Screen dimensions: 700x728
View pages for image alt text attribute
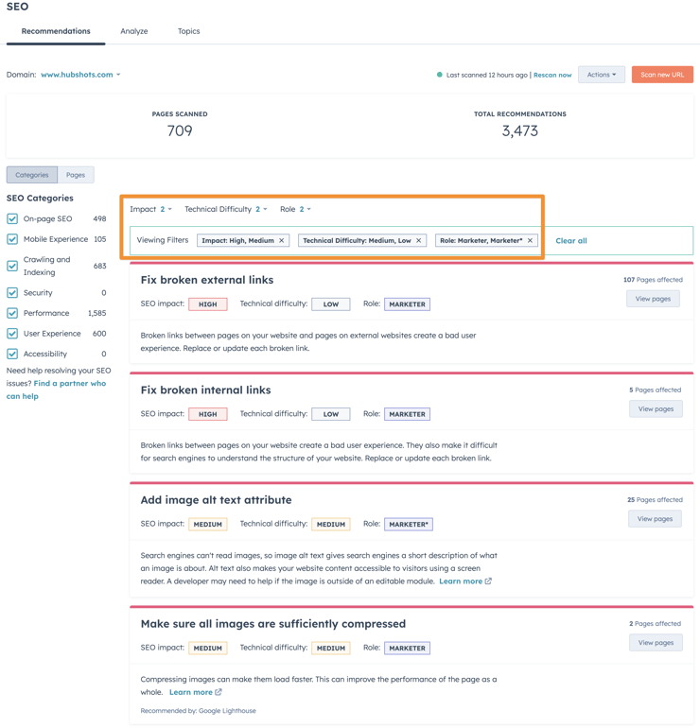coord(655,519)
